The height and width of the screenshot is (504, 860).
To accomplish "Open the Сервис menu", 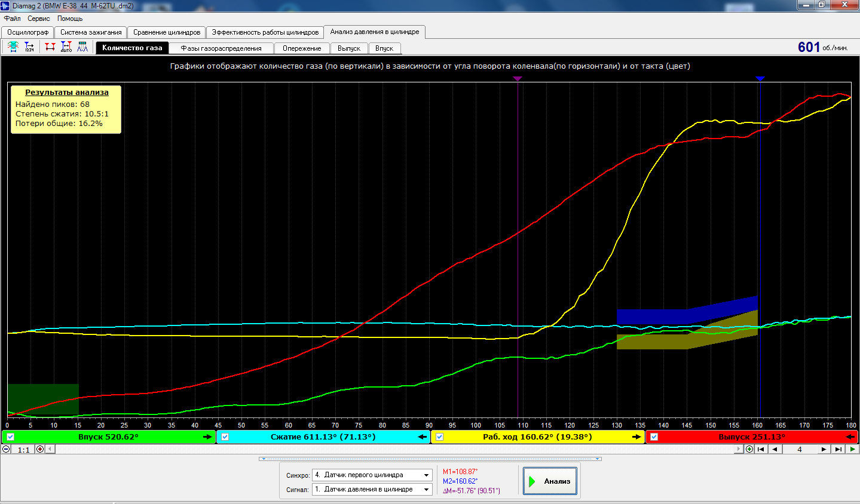I will click(x=39, y=19).
